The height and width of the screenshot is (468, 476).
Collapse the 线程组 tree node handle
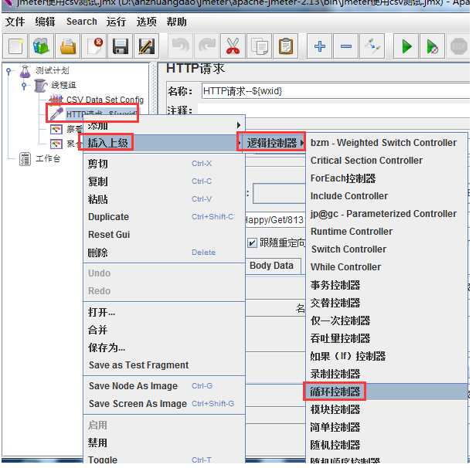(x=24, y=86)
